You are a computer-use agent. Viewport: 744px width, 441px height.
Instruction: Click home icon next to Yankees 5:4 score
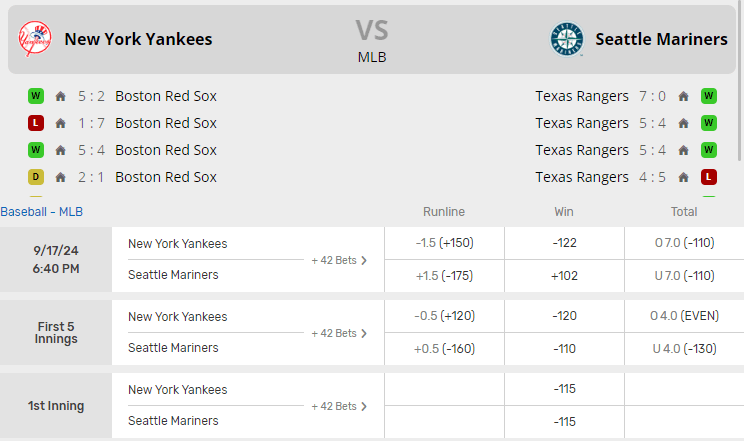(x=61, y=150)
